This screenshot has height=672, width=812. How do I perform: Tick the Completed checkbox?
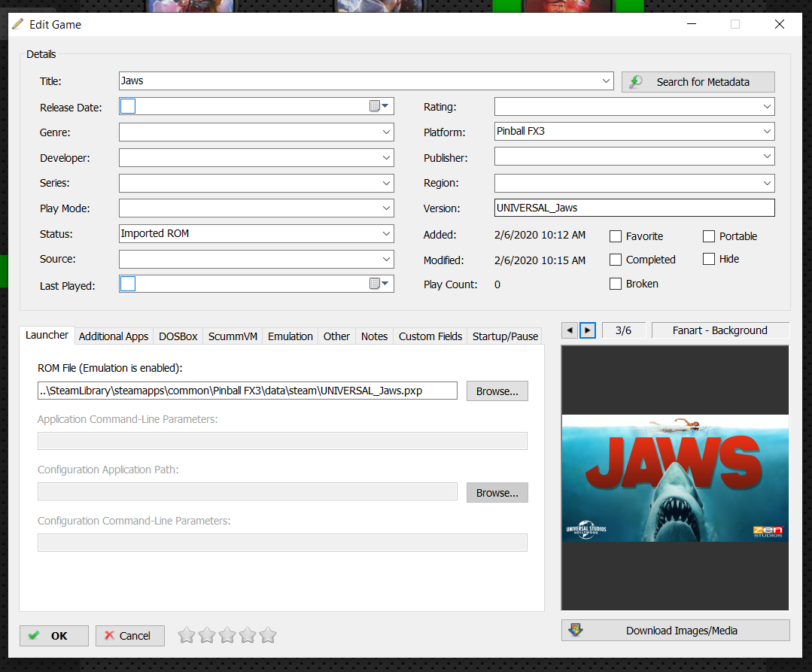click(x=616, y=260)
